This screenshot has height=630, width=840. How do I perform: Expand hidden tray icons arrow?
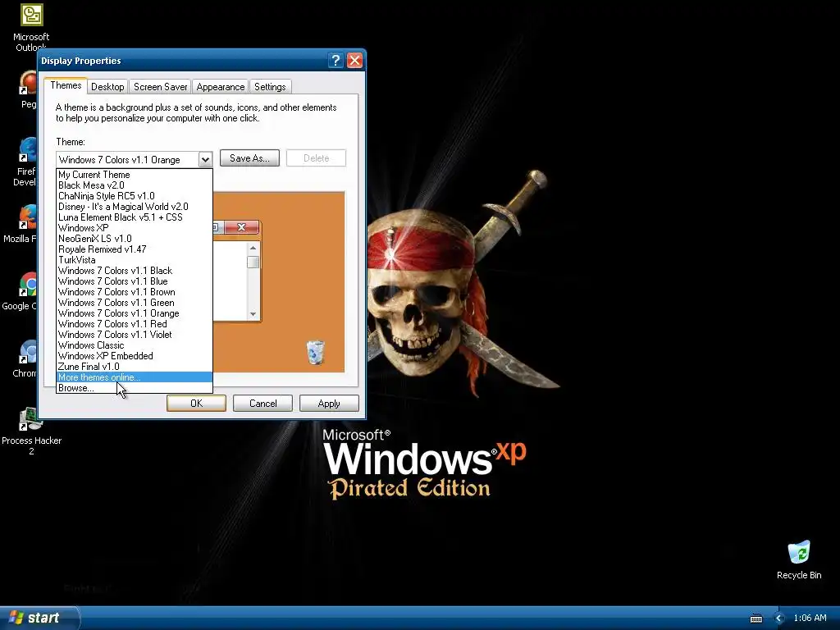778,619
